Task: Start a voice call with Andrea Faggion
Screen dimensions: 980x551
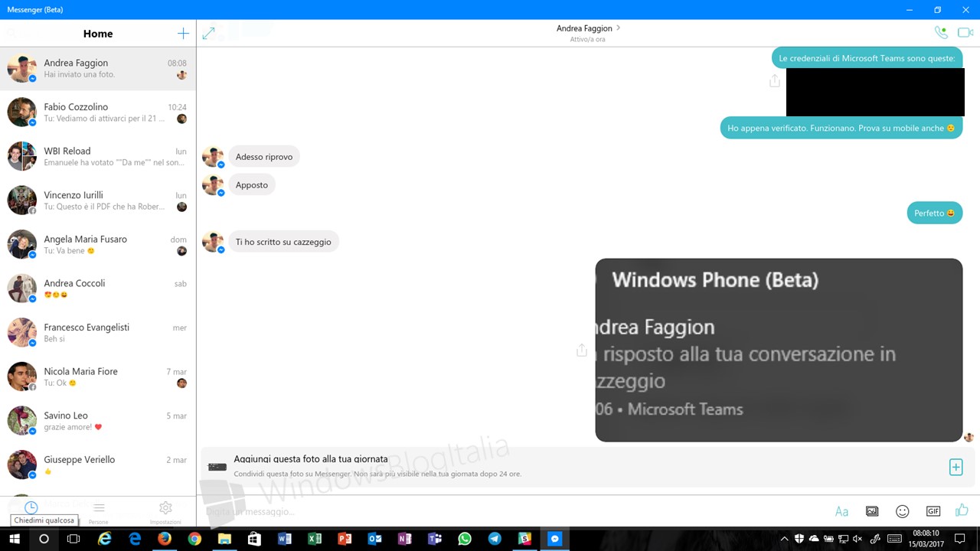Action: [x=941, y=32]
